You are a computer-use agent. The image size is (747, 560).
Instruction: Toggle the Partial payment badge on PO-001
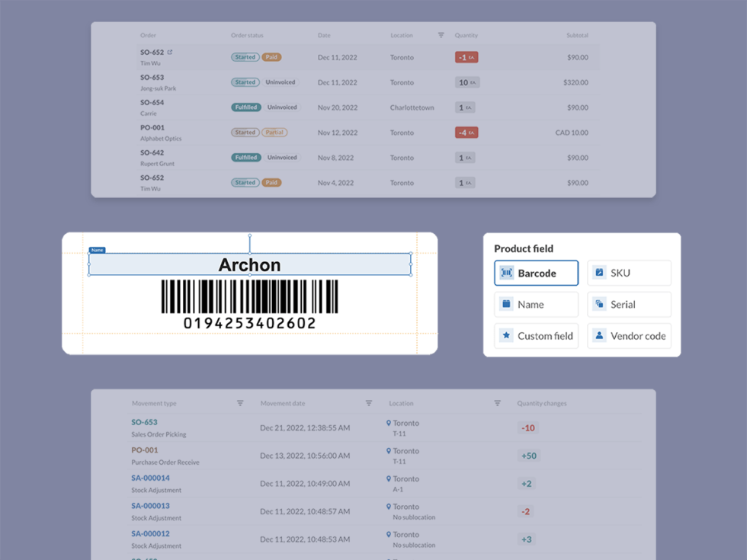(276, 132)
